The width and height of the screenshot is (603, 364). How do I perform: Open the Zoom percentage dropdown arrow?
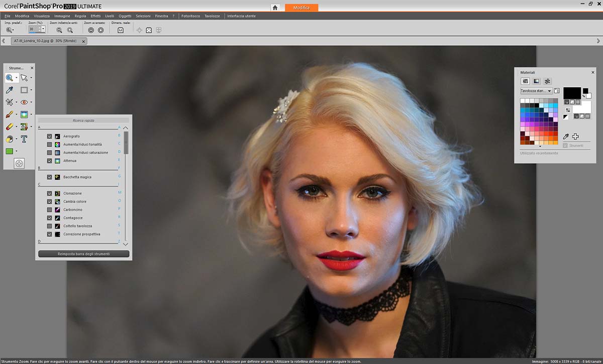pos(43,30)
